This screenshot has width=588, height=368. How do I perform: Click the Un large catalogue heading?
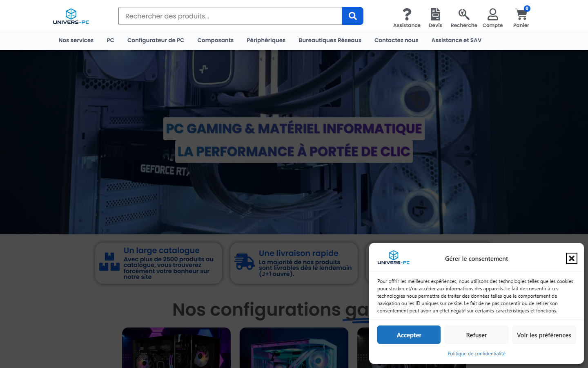pos(162,250)
